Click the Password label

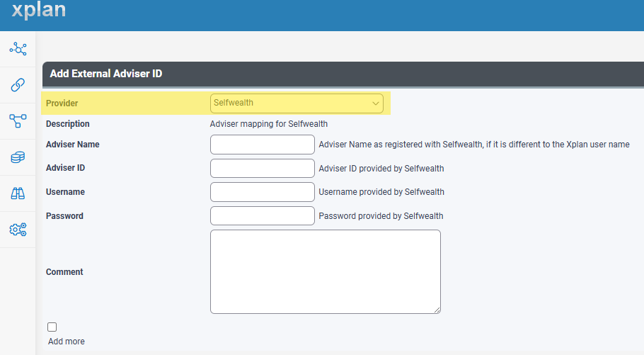pos(64,216)
